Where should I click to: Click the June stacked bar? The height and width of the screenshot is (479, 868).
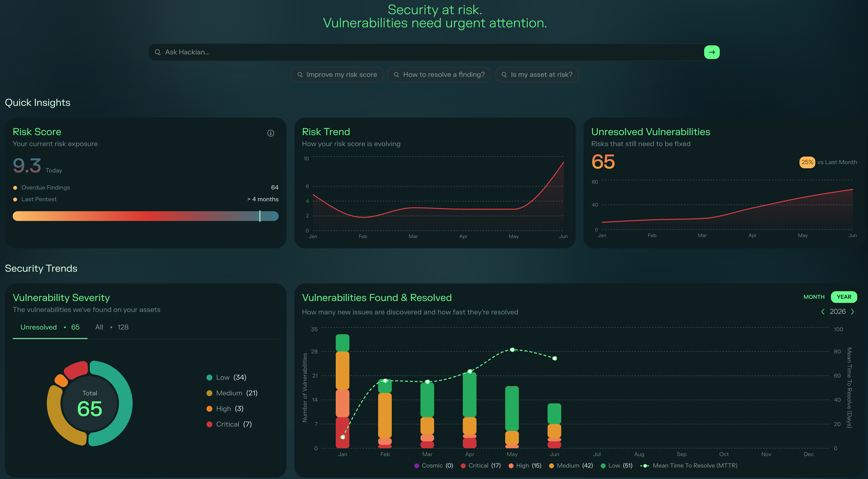[554, 426]
